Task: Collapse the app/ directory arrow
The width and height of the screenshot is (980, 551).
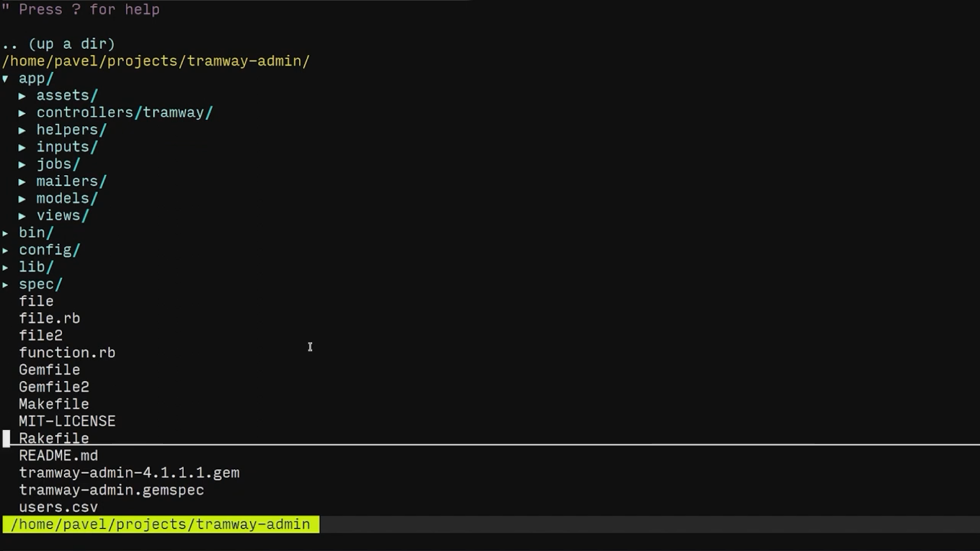Action: 5,79
